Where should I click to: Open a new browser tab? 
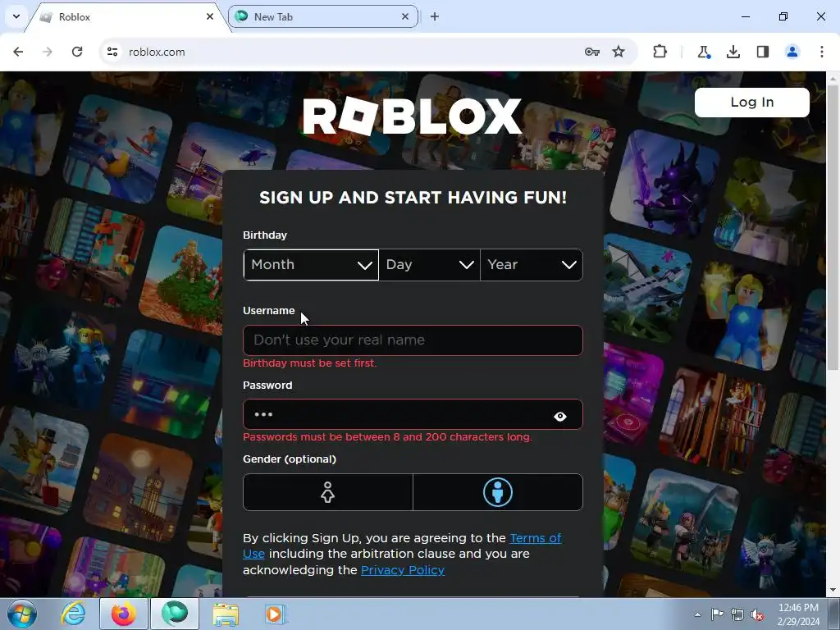point(435,16)
